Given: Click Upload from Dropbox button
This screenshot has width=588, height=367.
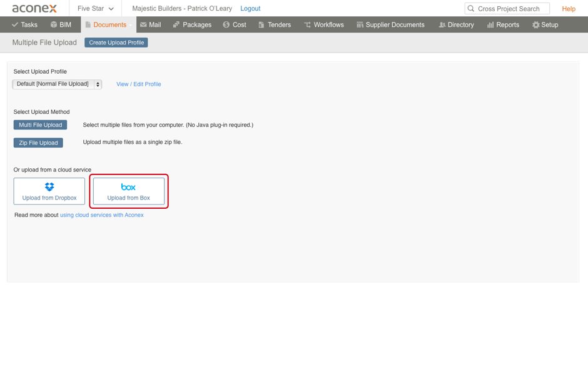Looking at the screenshot, I should pyautogui.click(x=49, y=191).
